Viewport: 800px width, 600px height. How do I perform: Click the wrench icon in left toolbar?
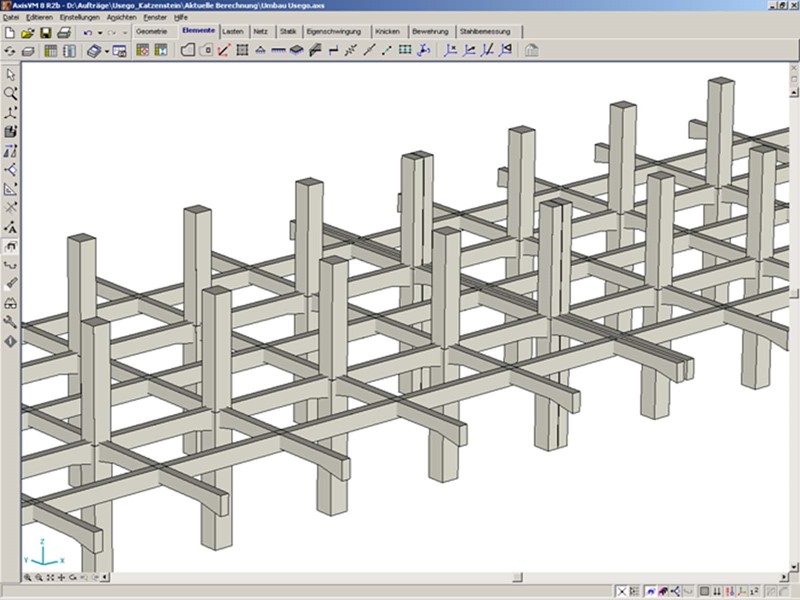click(x=11, y=322)
